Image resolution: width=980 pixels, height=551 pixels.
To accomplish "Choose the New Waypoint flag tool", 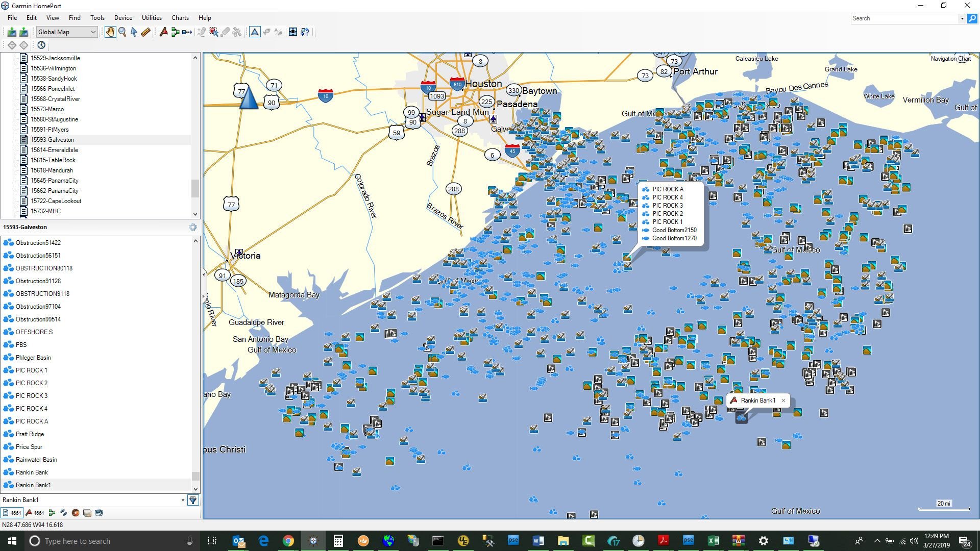I will tap(163, 32).
